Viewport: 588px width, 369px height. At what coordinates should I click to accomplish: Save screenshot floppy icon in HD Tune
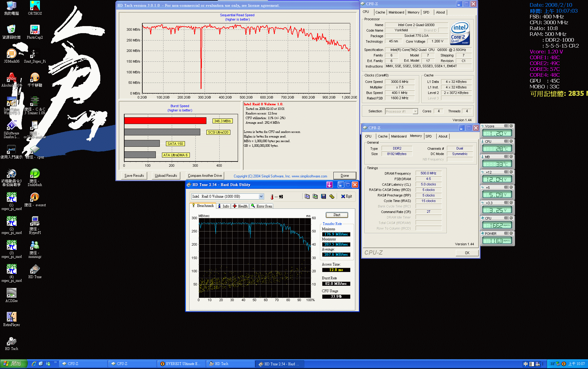pos(323,196)
